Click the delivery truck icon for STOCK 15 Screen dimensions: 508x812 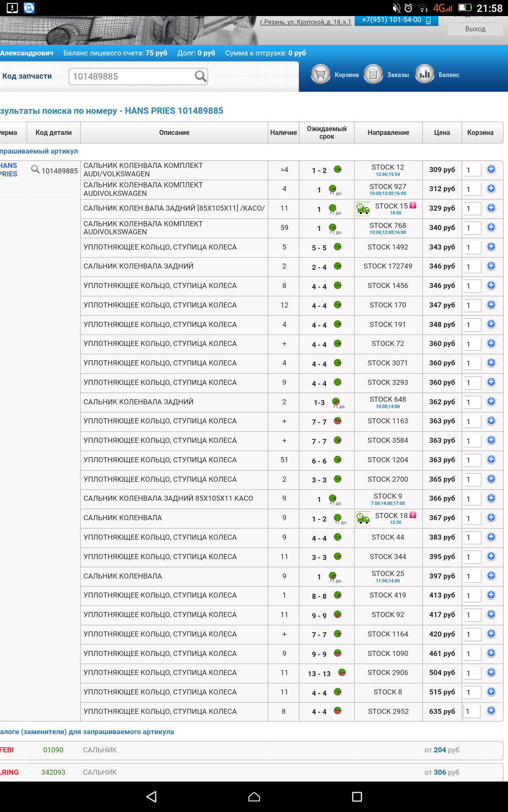(x=363, y=208)
